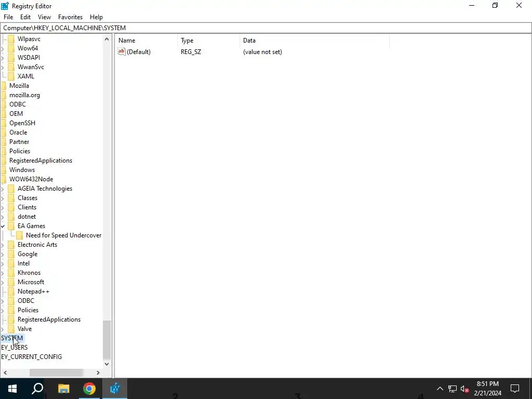
Task: Open taskbar Search magnifier
Action: [37, 389]
